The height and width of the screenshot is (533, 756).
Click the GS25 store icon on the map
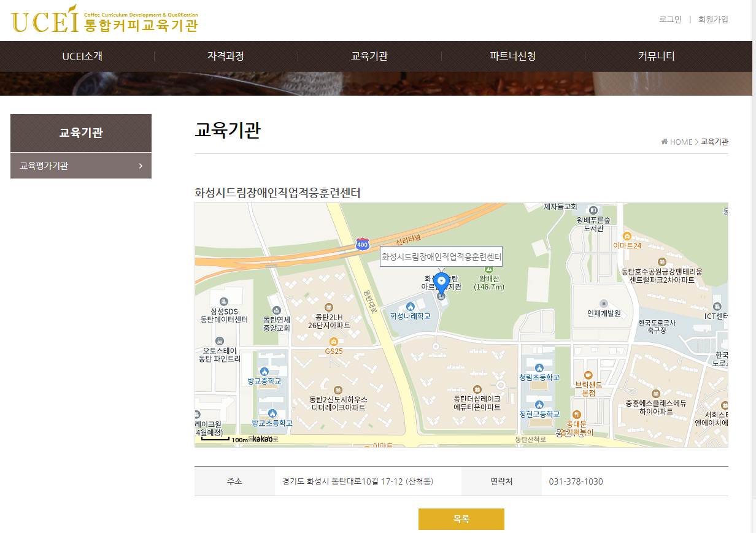point(334,342)
